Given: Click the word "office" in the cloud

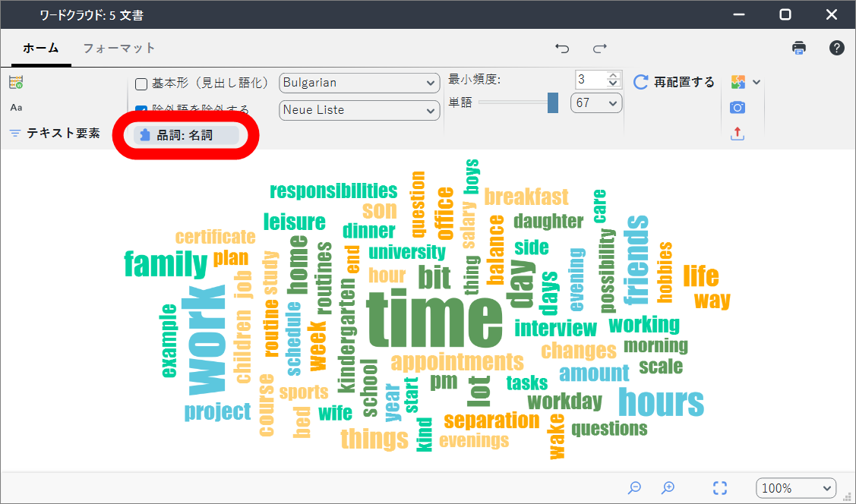Looking at the screenshot, I should 445,213.
